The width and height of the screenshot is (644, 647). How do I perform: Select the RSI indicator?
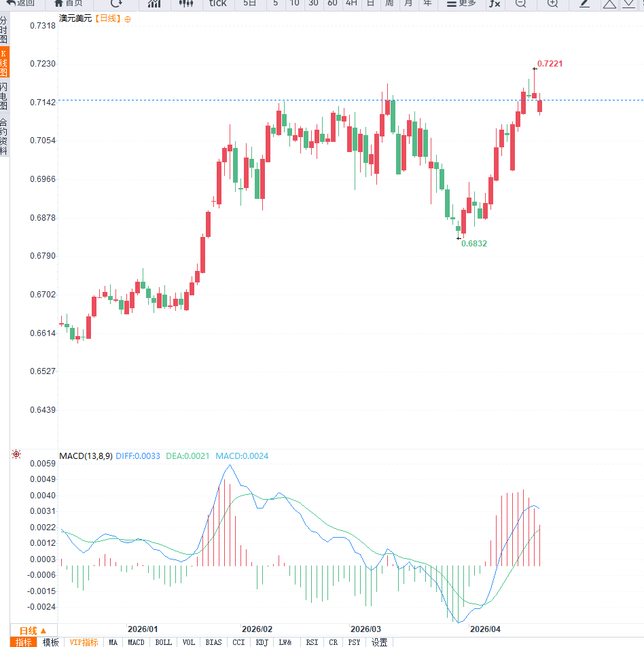tap(312, 642)
